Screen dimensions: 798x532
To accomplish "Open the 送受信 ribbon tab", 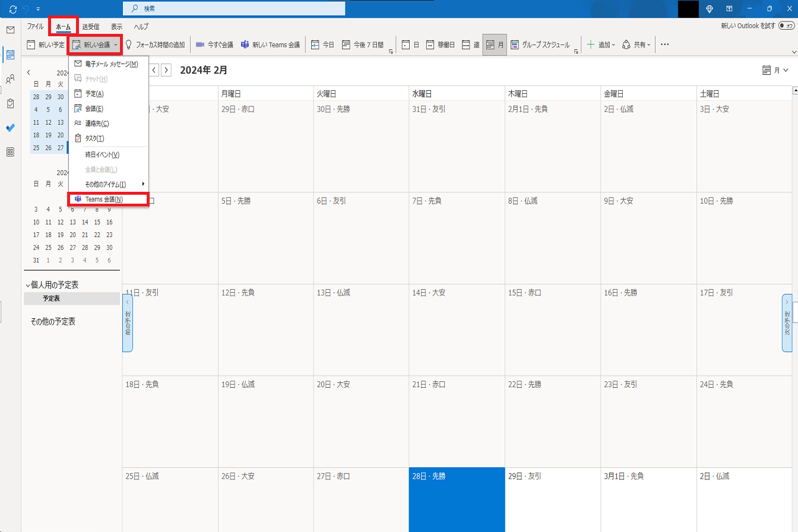I will click(x=91, y=27).
